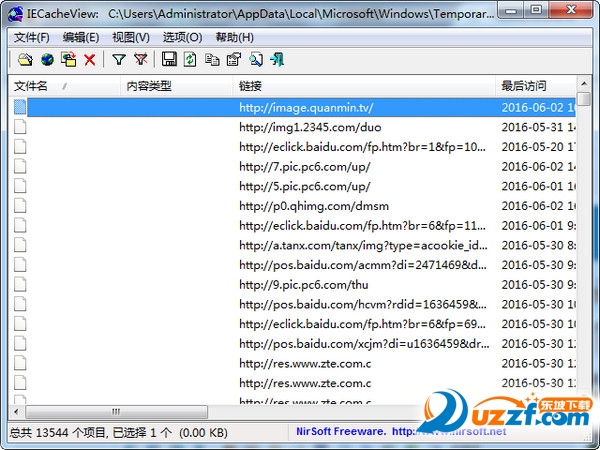Select row pos.baidu.com/acmm?di=2471469
Viewport: 600px width, 450px height.
[x=292, y=265]
